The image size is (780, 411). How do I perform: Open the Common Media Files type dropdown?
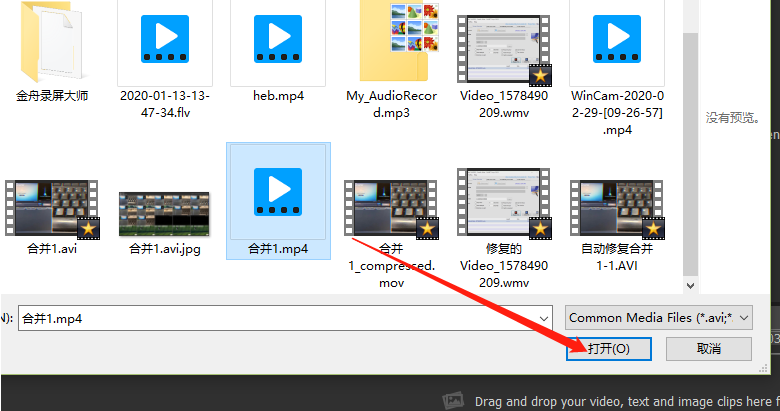click(x=659, y=317)
